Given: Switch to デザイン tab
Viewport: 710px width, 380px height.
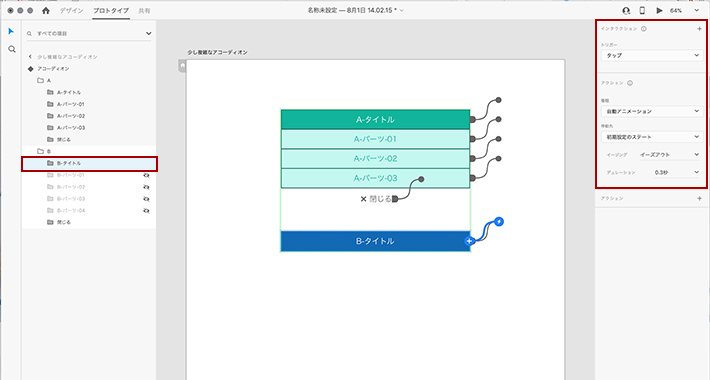Looking at the screenshot, I should [x=72, y=10].
